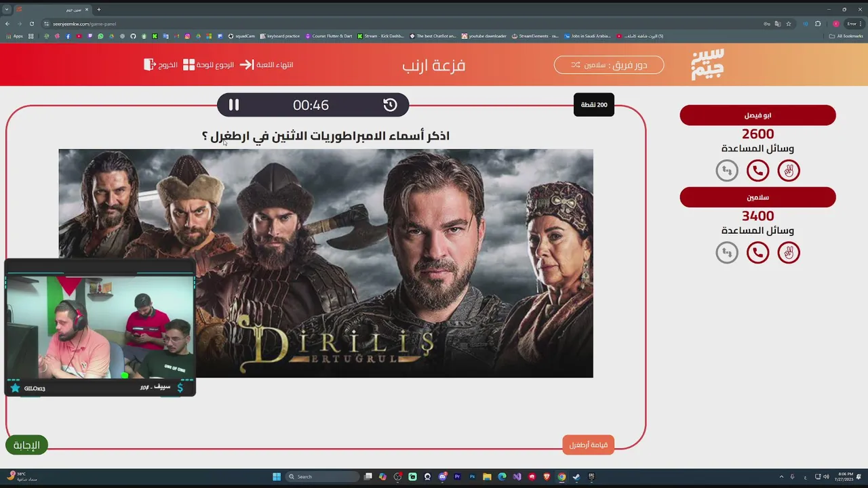Screen dimensions: 868x488
Task: Open the سين جيم logo home link
Action: tap(708, 64)
